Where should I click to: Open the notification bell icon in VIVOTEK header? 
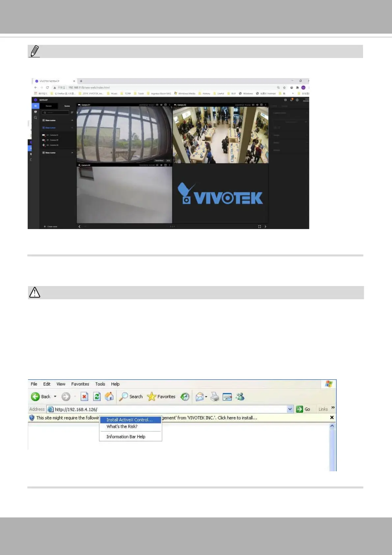pyautogui.click(x=292, y=100)
